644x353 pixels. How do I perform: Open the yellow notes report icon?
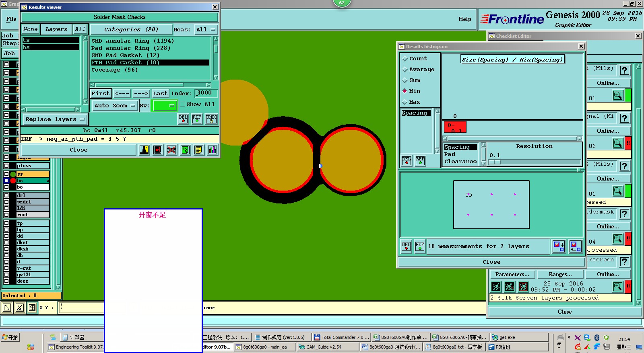coord(199,150)
